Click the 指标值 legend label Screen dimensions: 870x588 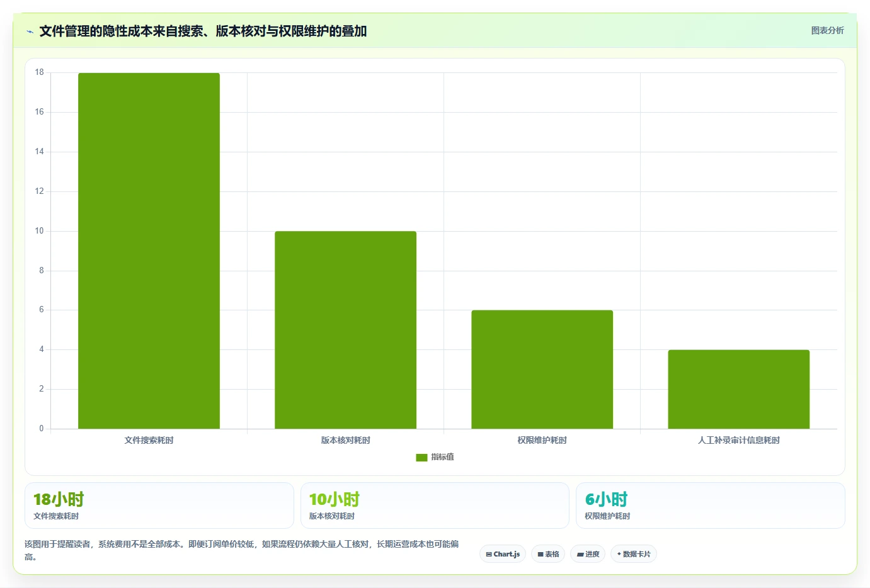click(x=442, y=457)
